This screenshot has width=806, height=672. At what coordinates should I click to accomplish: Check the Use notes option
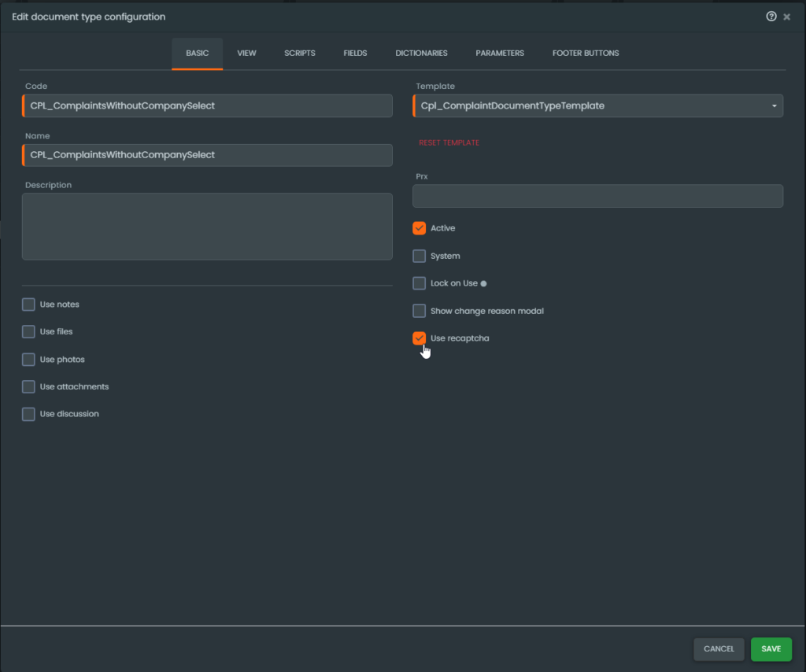coord(29,305)
